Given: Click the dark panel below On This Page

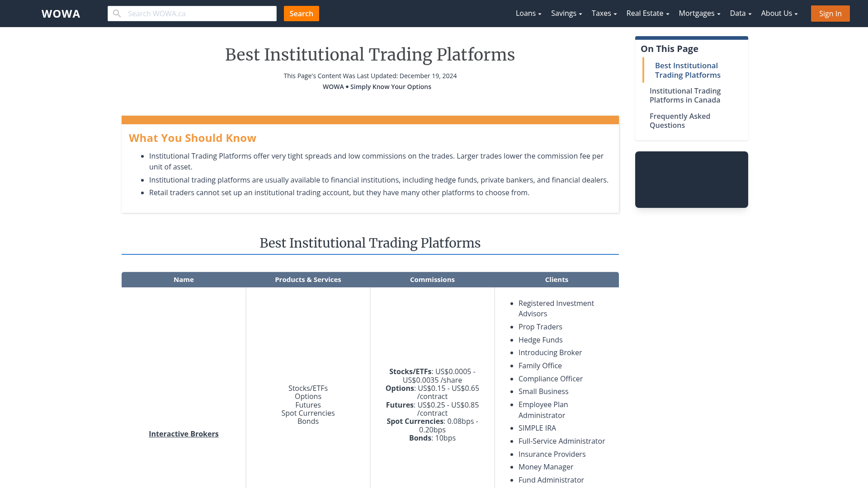Looking at the screenshot, I should (x=691, y=179).
